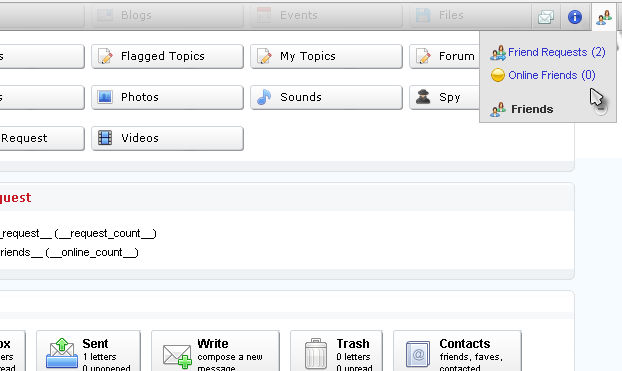Image resolution: width=622 pixels, height=371 pixels.
Task: Click the Contacts address book icon
Action: point(418,354)
